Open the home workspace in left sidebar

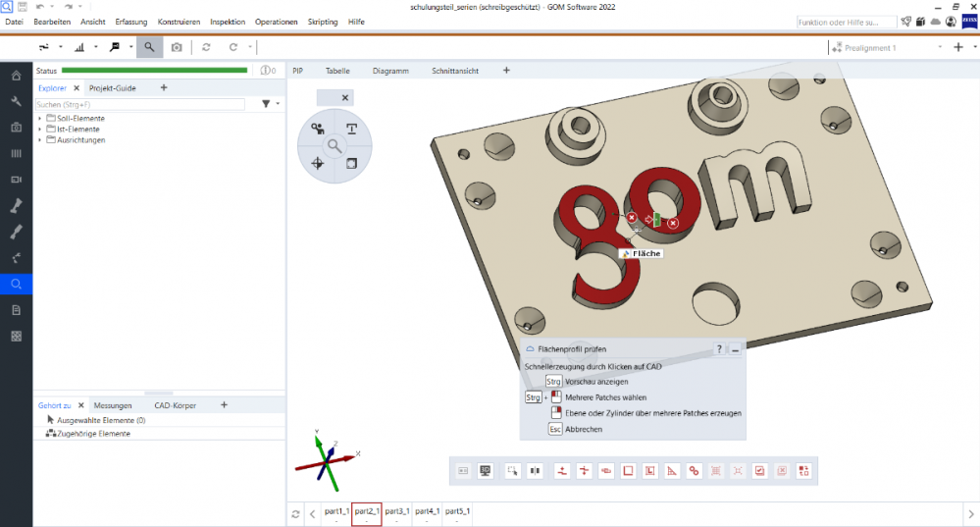tap(16, 76)
